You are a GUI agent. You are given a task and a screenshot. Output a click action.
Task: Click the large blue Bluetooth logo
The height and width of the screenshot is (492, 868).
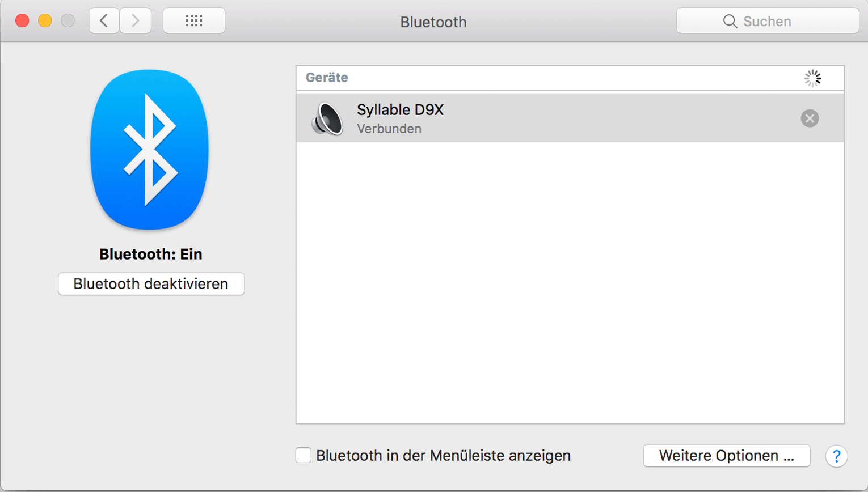150,150
